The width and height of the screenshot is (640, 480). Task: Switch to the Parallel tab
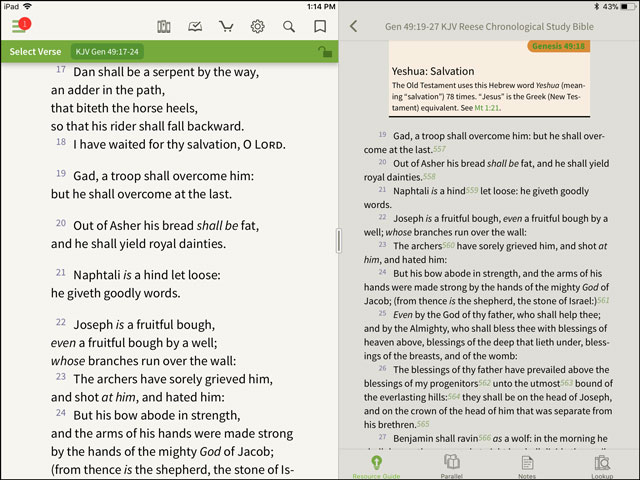pyautogui.click(x=452, y=466)
